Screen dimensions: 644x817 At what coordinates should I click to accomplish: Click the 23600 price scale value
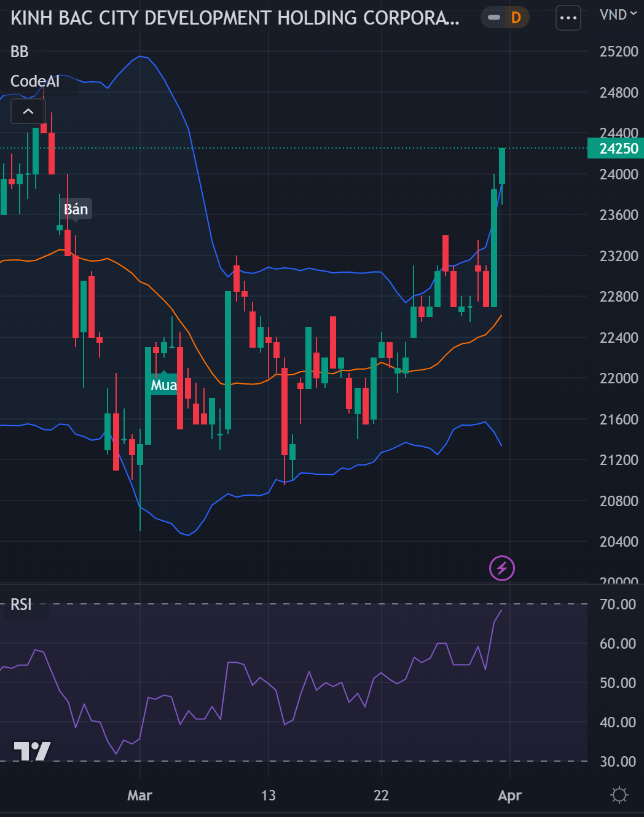click(619, 215)
